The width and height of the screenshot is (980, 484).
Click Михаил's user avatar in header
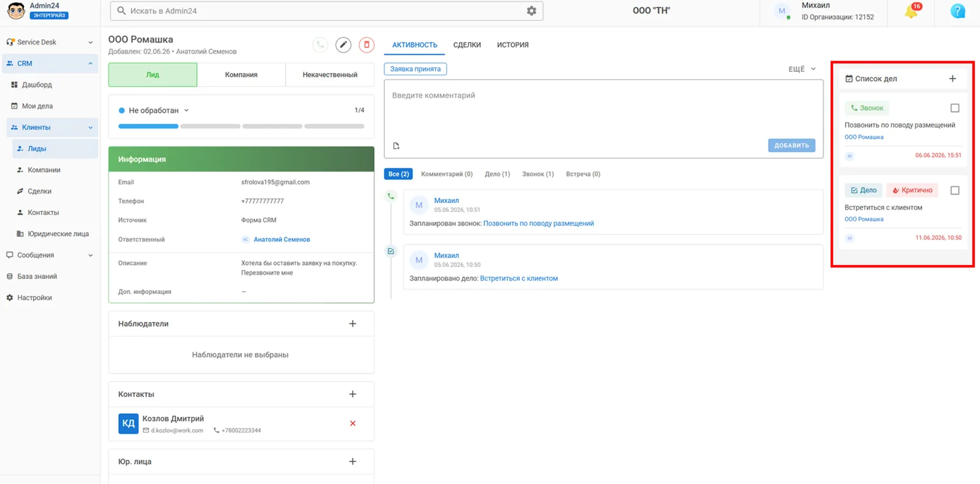tap(782, 11)
